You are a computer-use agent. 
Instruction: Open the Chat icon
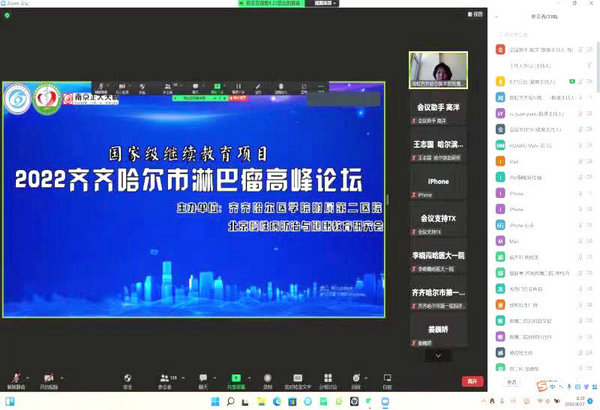click(203, 378)
